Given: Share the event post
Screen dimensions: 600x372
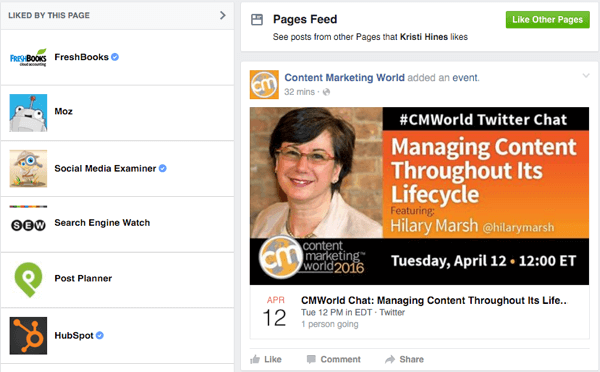Looking at the screenshot, I should click(404, 359).
